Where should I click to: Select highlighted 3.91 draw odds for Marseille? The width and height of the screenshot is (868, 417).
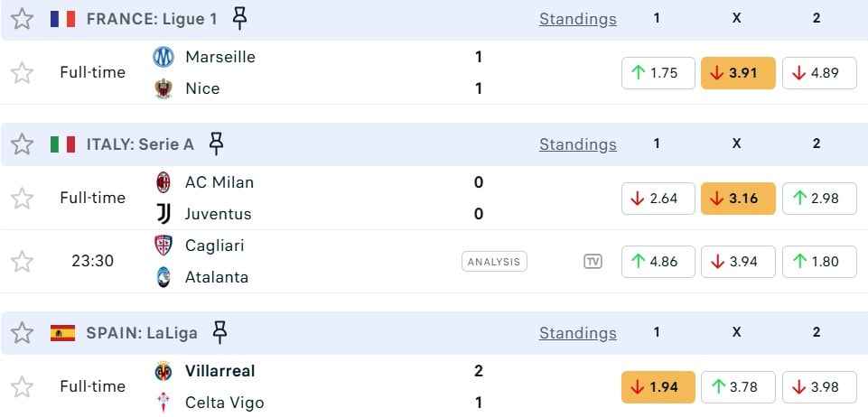738,73
